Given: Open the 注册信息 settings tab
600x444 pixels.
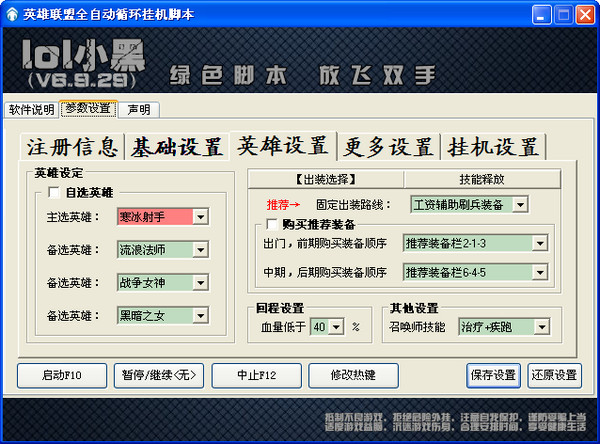Looking at the screenshot, I should [72, 147].
